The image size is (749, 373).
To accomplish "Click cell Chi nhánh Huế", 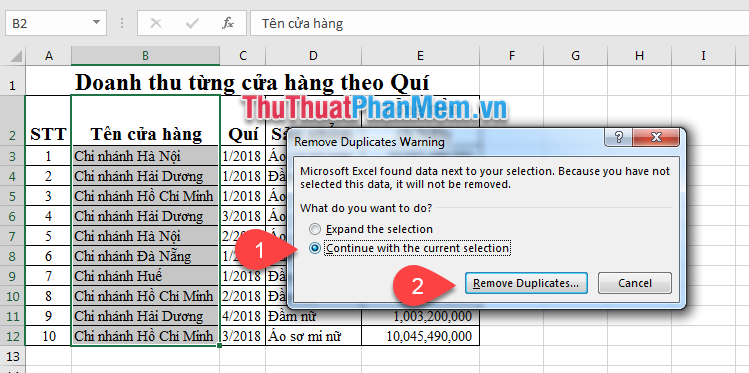I will (x=146, y=277).
